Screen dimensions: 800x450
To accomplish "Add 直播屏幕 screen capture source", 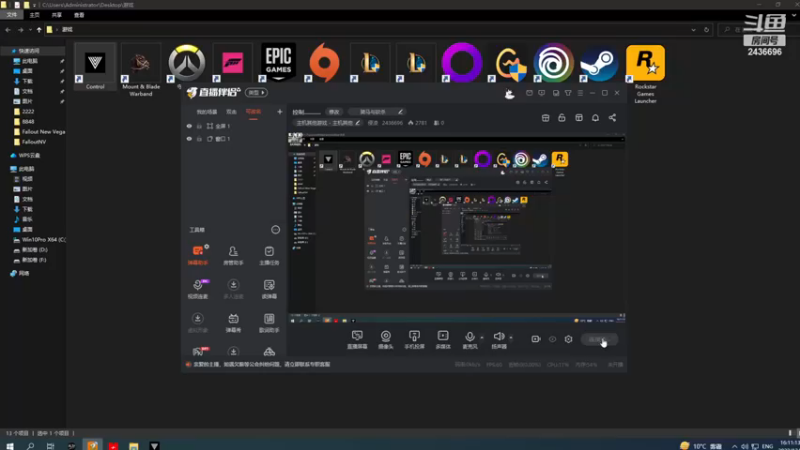I will click(x=357, y=339).
